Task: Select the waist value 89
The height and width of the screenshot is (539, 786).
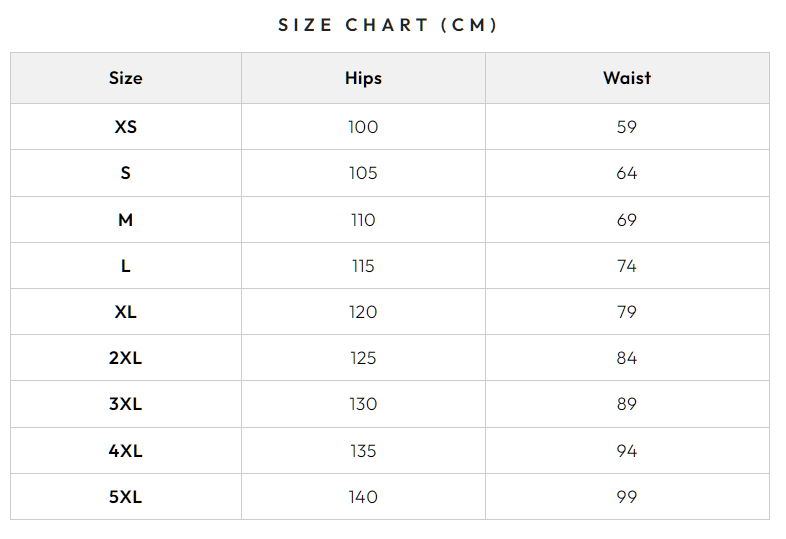Action: 627,404
